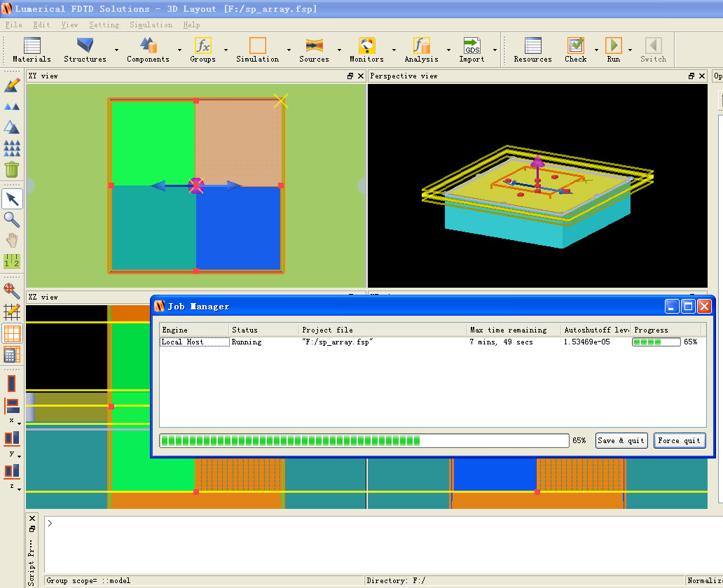This screenshot has height=588, width=723.
Task: Expand the y align dropdown arrow
Action: coord(19,456)
